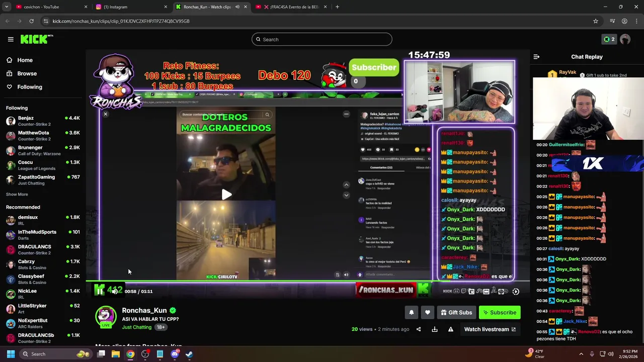The image size is (644, 362).
Task: Open the Just Chatting category
Action: click(136, 327)
